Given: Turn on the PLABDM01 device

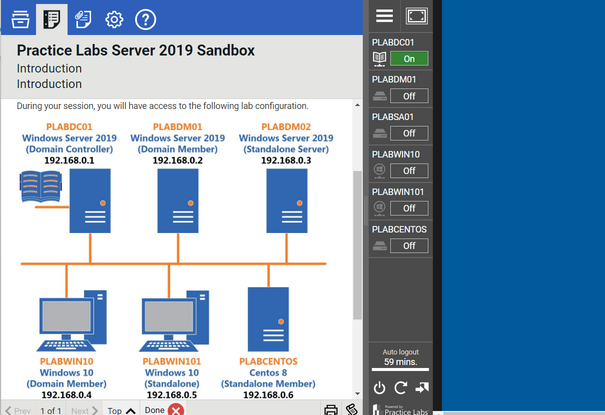Looking at the screenshot, I should coord(409,96).
